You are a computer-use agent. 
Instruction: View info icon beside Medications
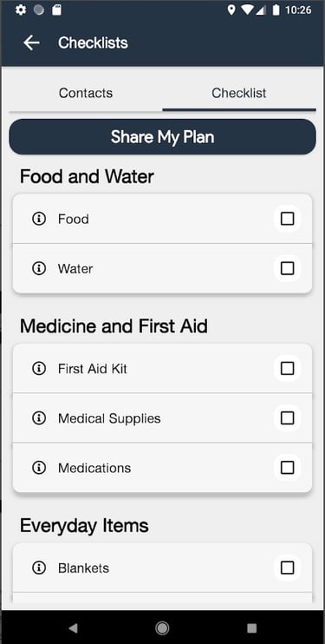(x=39, y=468)
